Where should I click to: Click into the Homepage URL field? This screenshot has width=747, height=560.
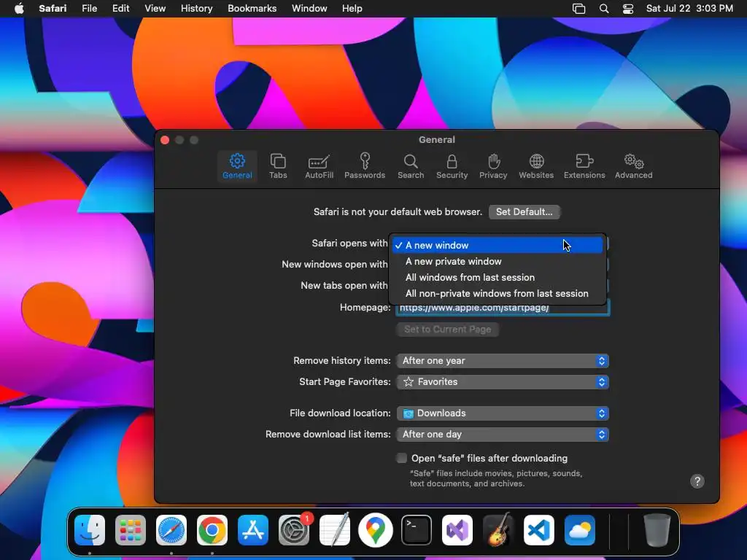pos(503,308)
